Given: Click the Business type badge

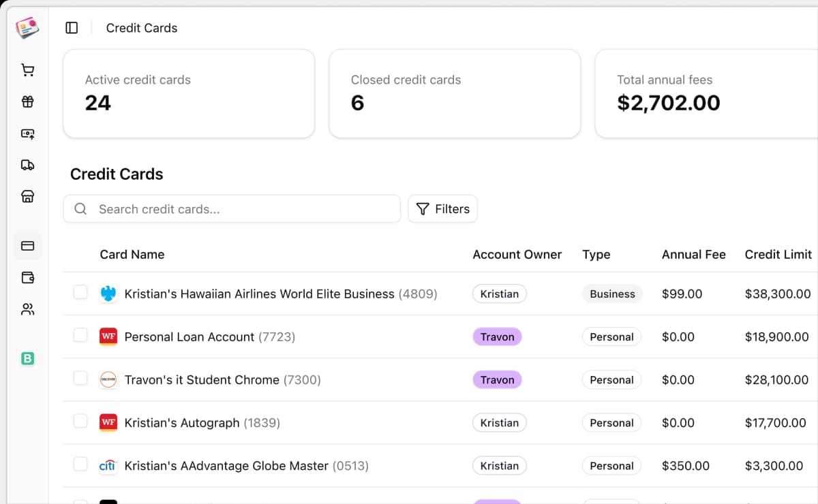Looking at the screenshot, I should tap(612, 294).
